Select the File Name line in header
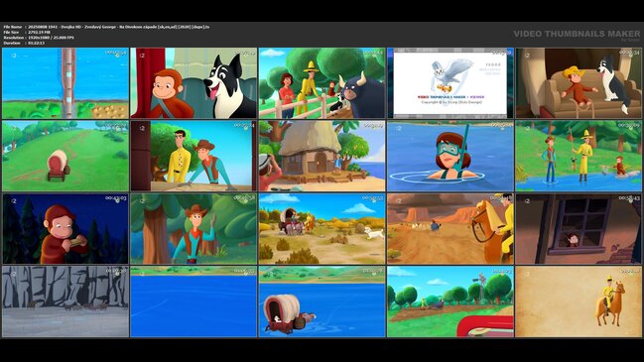Screen dimensions: 644x362 (106, 27)
